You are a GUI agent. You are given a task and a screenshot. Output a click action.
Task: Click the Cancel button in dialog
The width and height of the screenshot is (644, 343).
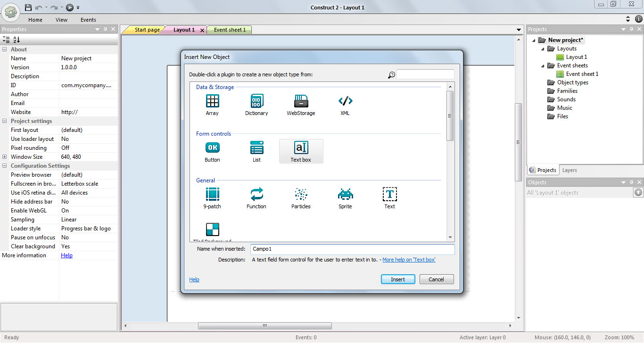[436, 279]
